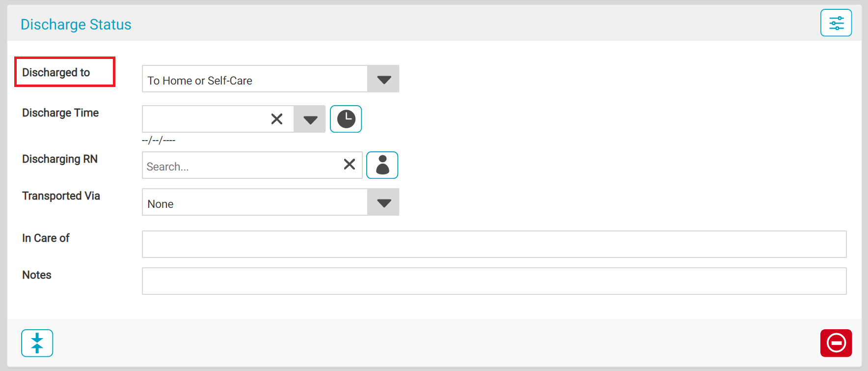The height and width of the screenshot is (371, 868).
Task: Click the 'Discharging RN' label
Action: 60,159
